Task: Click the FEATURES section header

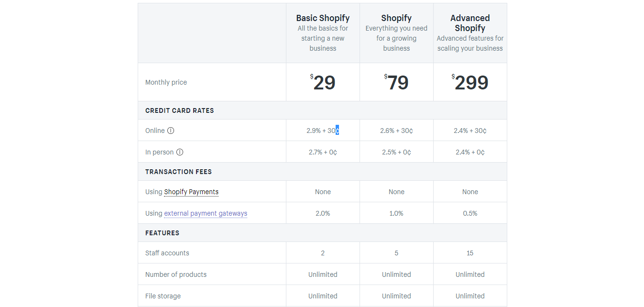Action: pos(162,232)
